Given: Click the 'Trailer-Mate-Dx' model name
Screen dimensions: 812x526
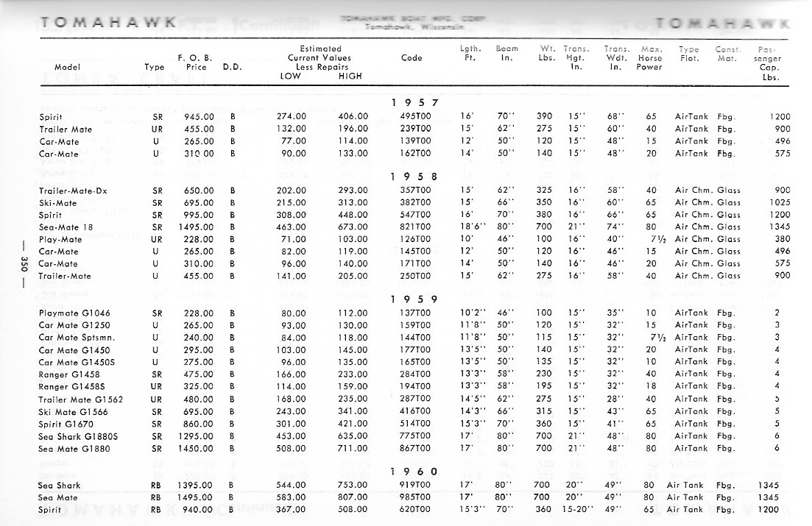Looking at the screenshot, I should [x=73, y=191].
